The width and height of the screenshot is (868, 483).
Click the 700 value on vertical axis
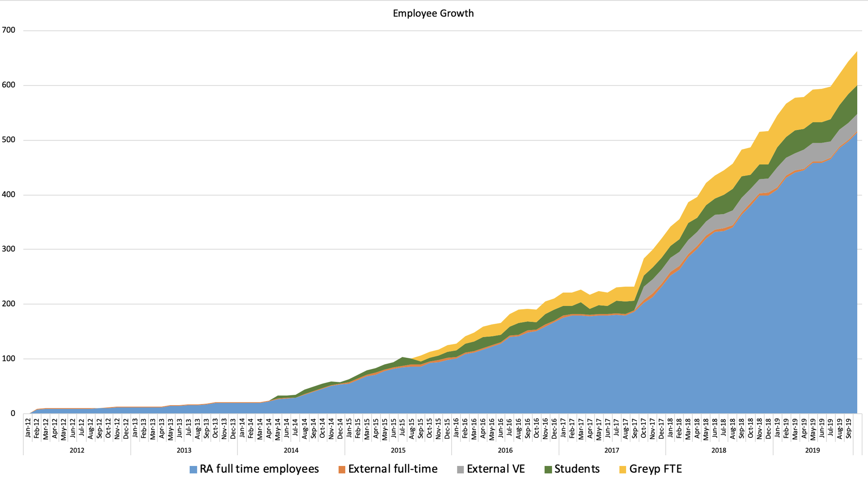[8, 30]
